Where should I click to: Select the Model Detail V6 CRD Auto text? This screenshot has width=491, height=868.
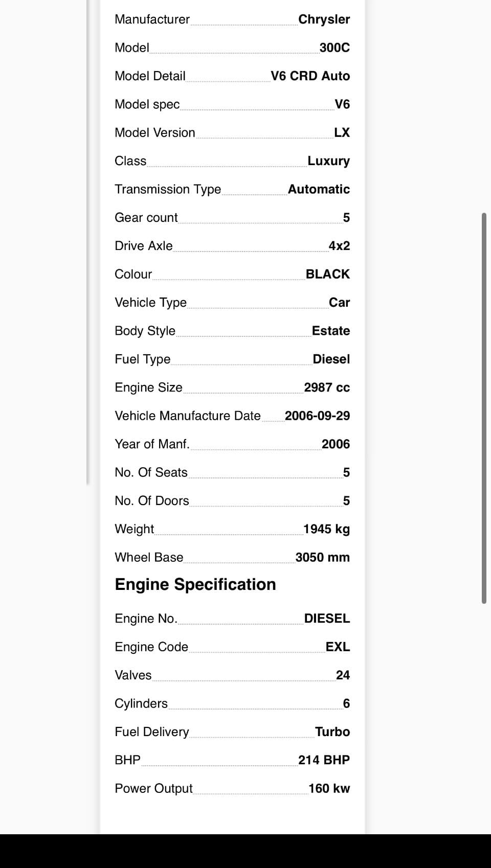310,76
